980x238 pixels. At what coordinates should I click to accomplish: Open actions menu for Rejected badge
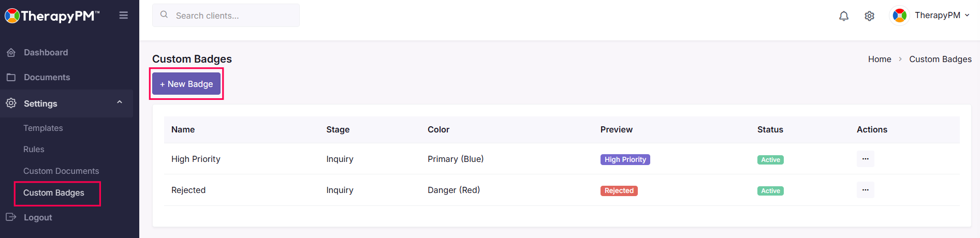[865, 190]
